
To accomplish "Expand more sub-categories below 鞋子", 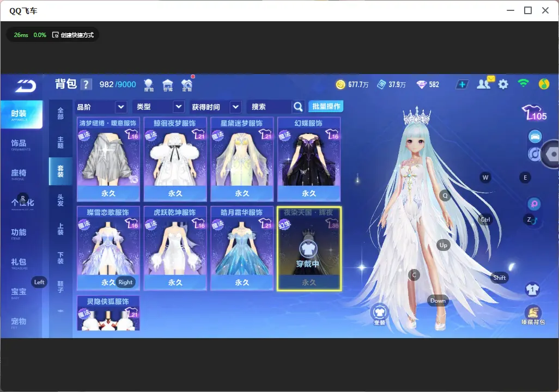I will coord(60,311).
